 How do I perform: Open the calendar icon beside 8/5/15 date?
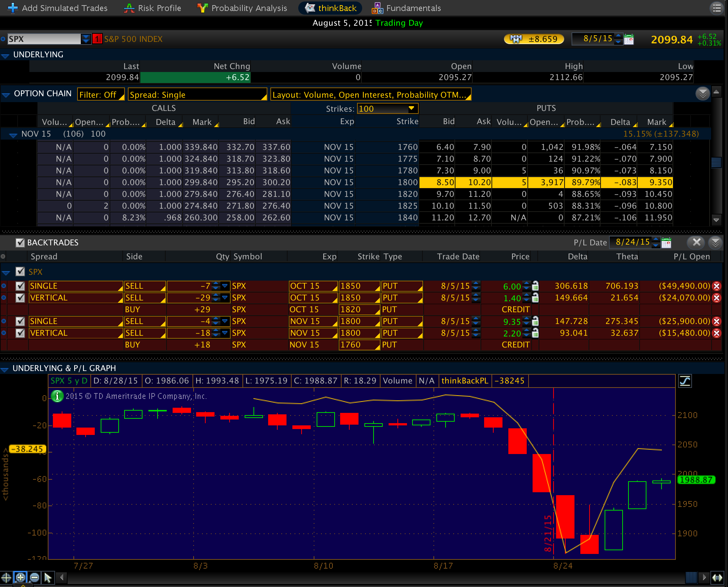click(x=629, y=39)
